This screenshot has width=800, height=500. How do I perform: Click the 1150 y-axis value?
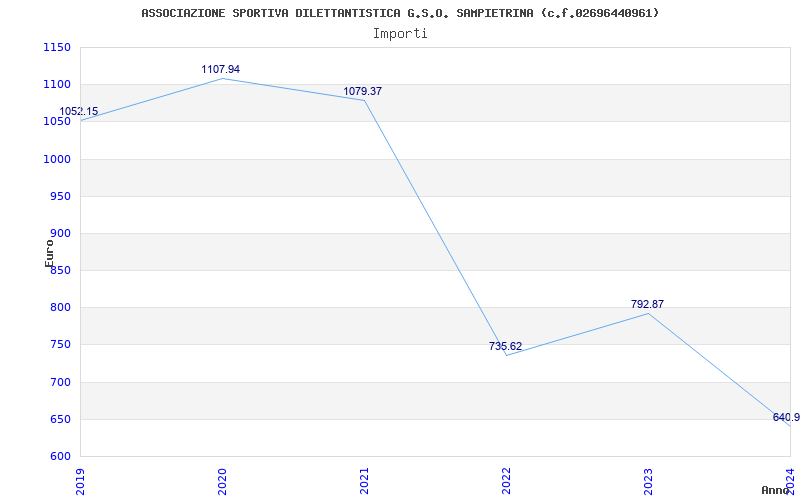(x=57, y=47)
